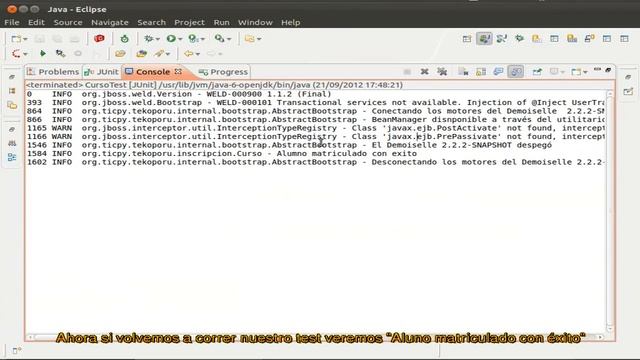Screen dimensions: 640x360
Task: Open the External Tools dropdown arrow
Action: (x=229, y=39)
